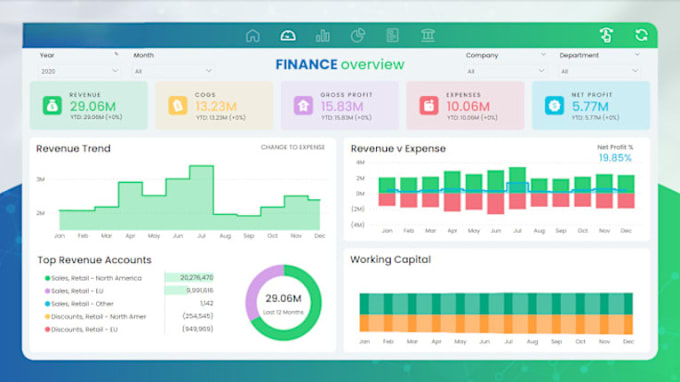Click the Change to Expense button
The width and height of the screenshot is (680, 382).
click(x=293, y=147)
